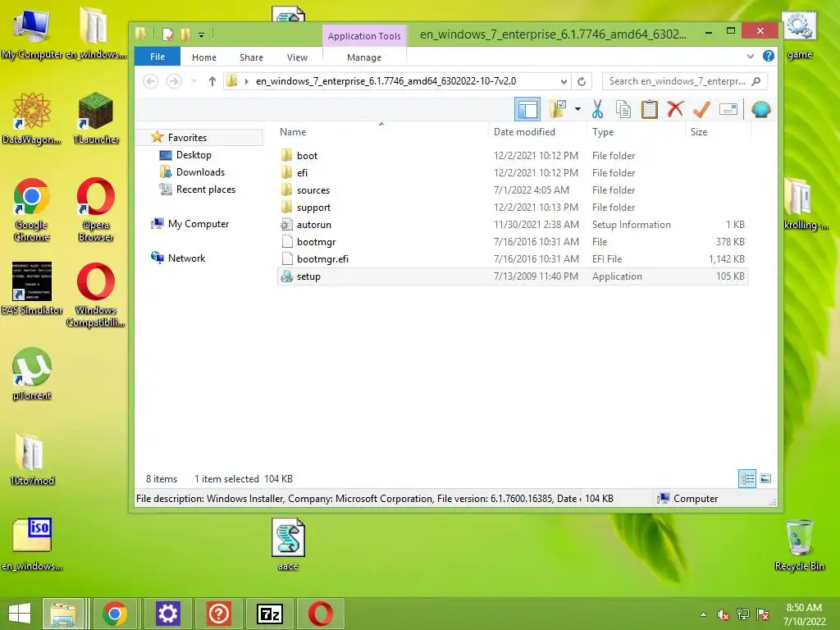Open the Start button on taskbar
Viewport: 840px width, 630px height.
(x=20, y=614)
